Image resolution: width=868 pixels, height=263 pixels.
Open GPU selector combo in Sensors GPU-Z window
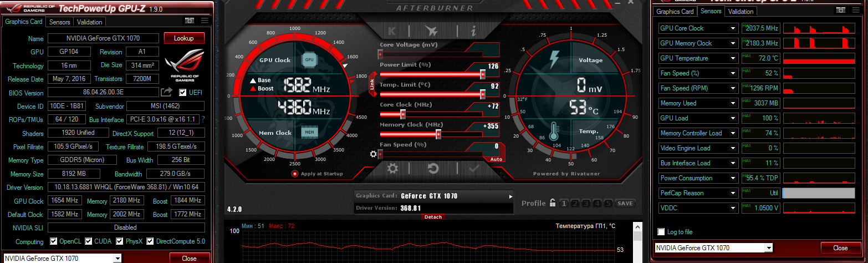tap(769, 247)
